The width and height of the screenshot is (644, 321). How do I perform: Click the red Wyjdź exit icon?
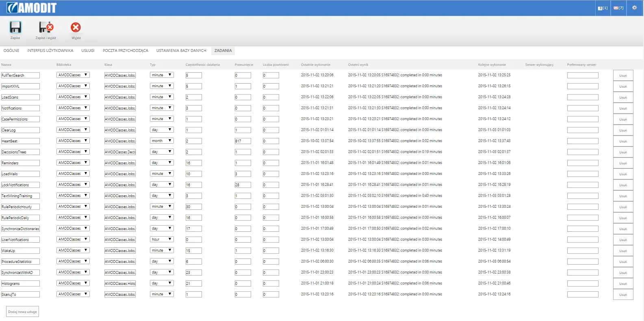(76, 28)
